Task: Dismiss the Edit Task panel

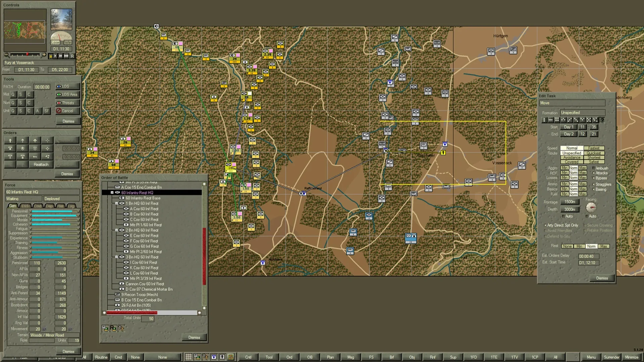Action: (602, 278)
